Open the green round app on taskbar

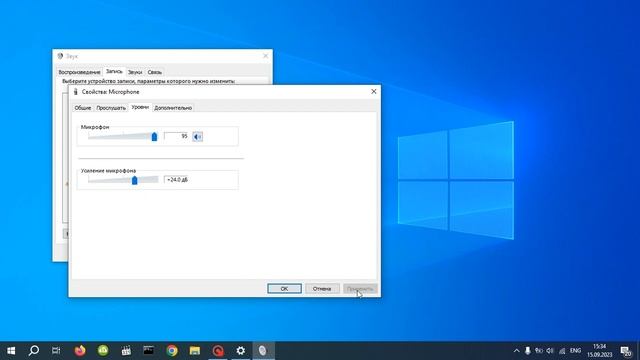(103, 351)
